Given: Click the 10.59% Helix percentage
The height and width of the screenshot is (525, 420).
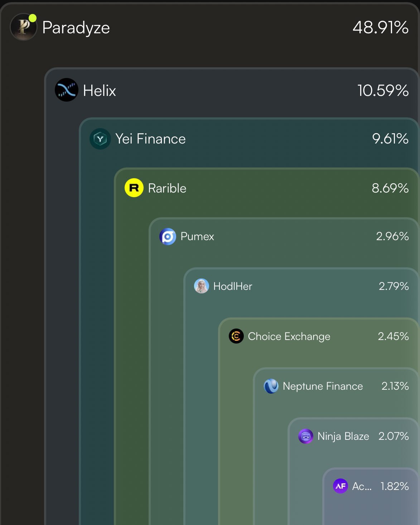Looking at the screenshot, I should (383, 91).
